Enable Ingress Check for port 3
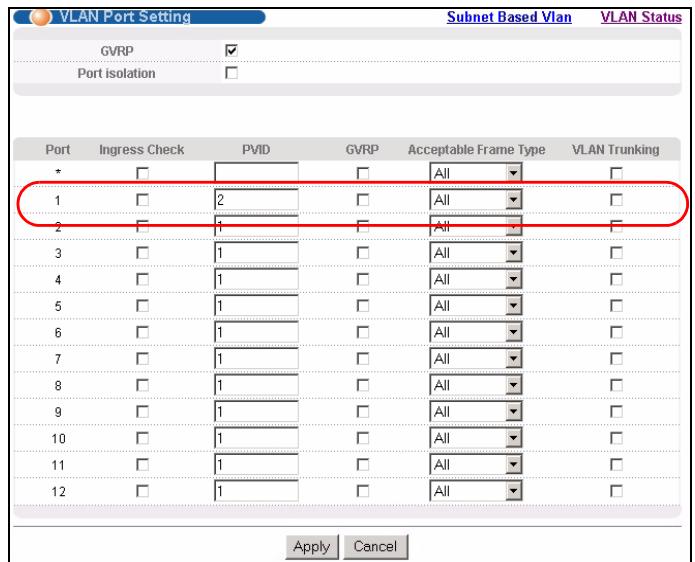Image resolution: width=695 pixels, height=562 pixels. (142, 253)
